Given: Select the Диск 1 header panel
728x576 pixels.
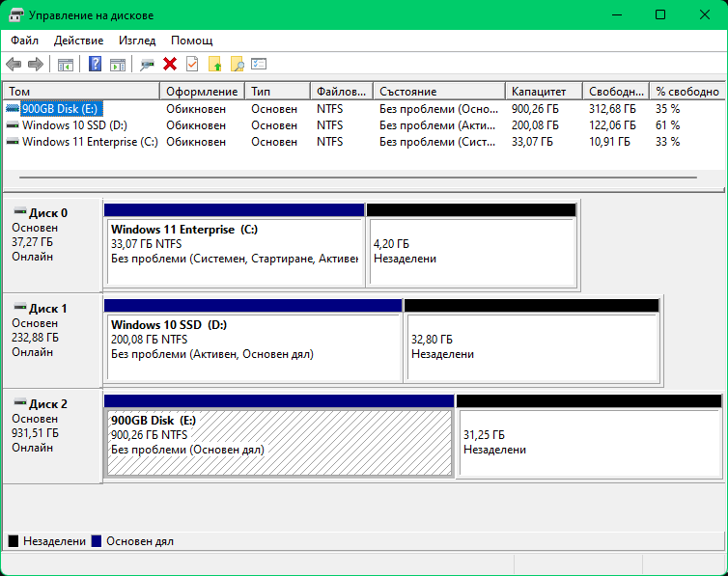Looking at the screenshot, I should (52, 341).
